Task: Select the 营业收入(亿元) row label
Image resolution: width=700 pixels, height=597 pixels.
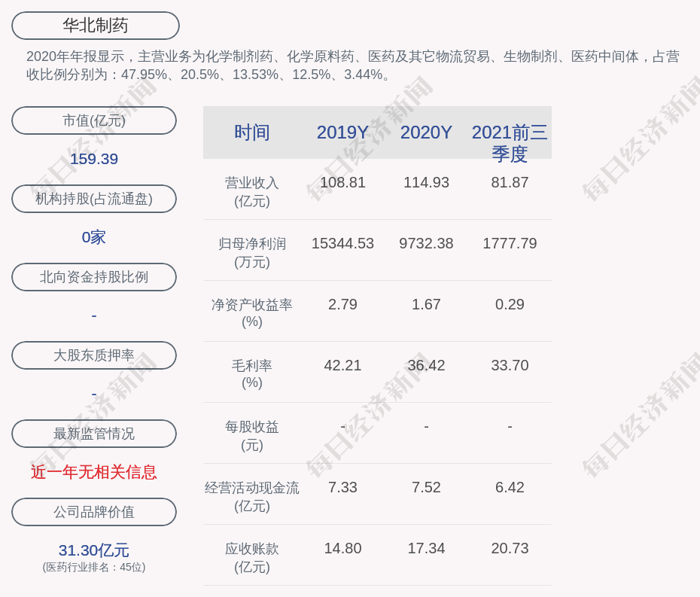Action: tap(251, 192)
